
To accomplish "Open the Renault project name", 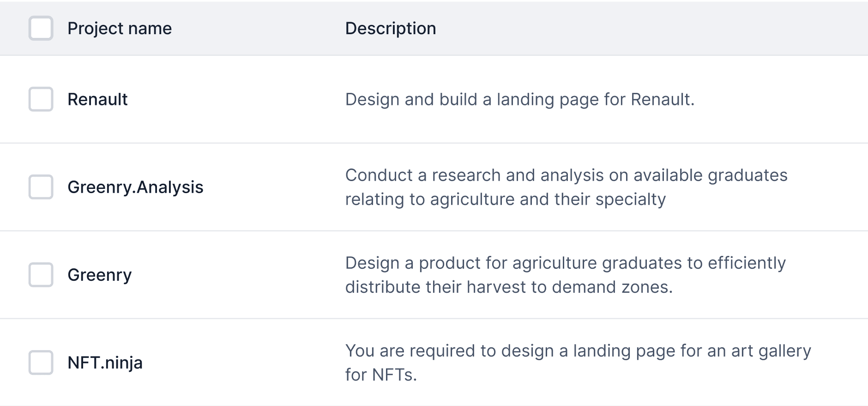I will click(97, 99).
